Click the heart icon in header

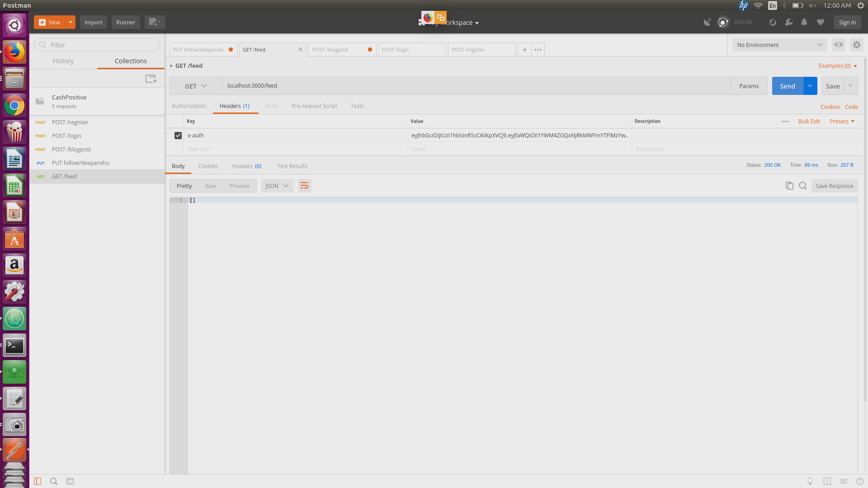(x=820, y=22)
